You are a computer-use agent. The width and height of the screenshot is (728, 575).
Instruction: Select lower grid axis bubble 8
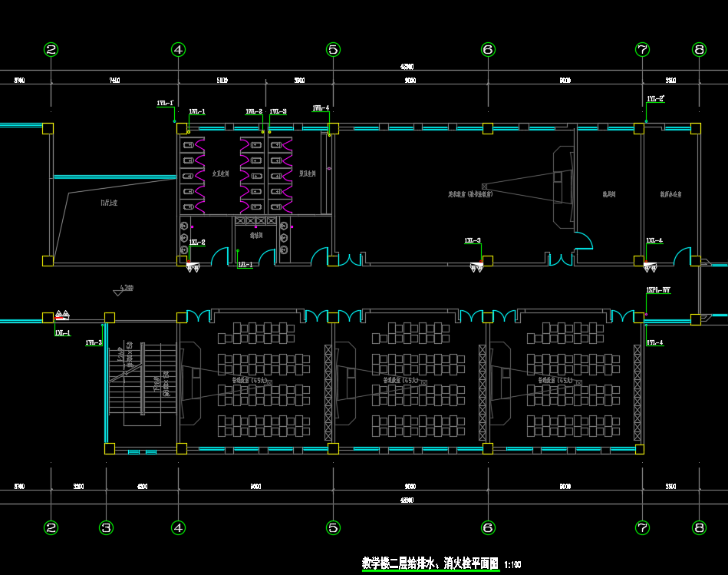[699, 527]
